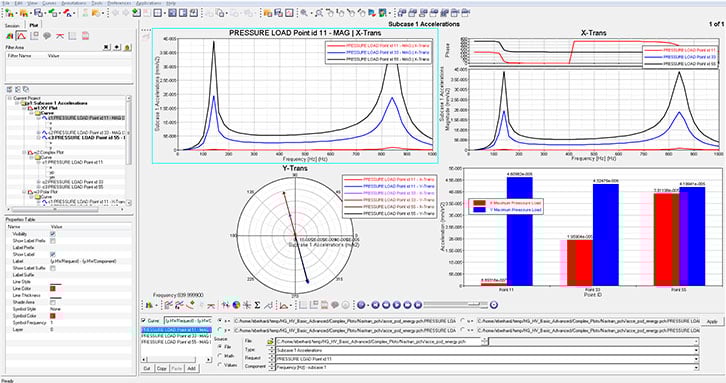
Task: Toggle the Visibility checkbox in Properties Table
Action: 52,234
